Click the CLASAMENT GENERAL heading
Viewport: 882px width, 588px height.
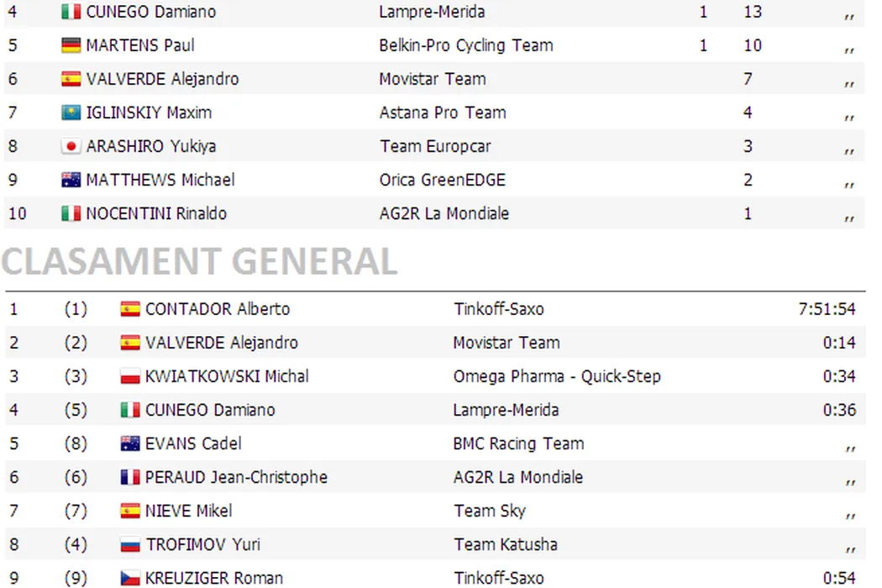(x=199, y=262)
